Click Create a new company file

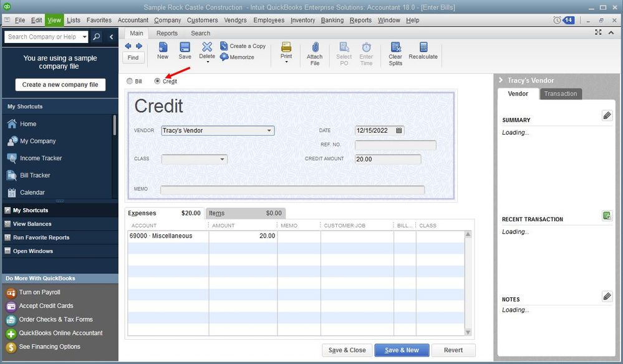pos(60,85)
